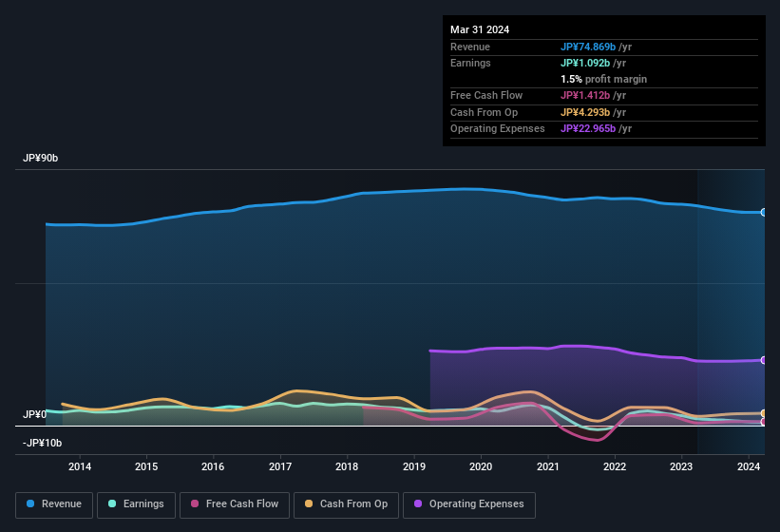Viewport: 780px width, 532px height.
Task: Select the 2021 x-axis year label
Action: click(x=547, y=466)
